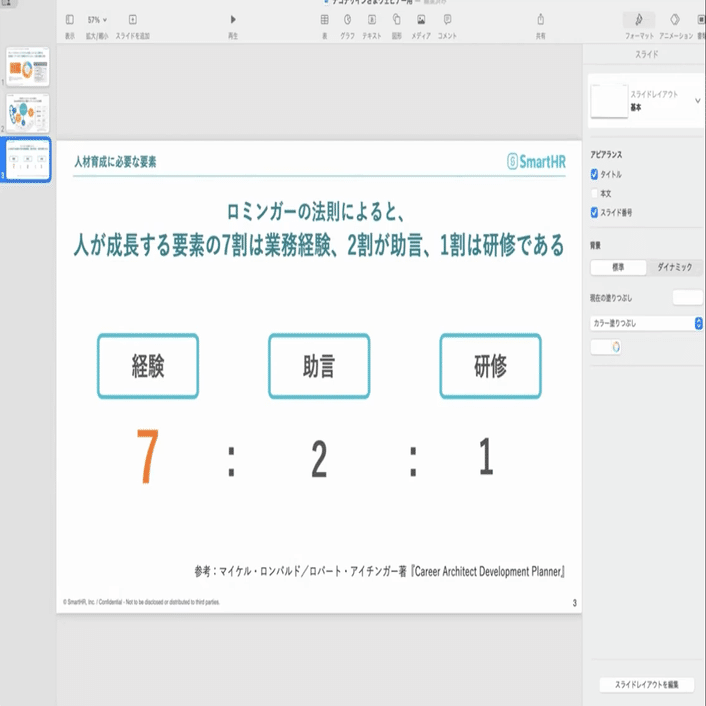
Task: Add a slide with スライドを追加 icon
Action: pos(132,19)
